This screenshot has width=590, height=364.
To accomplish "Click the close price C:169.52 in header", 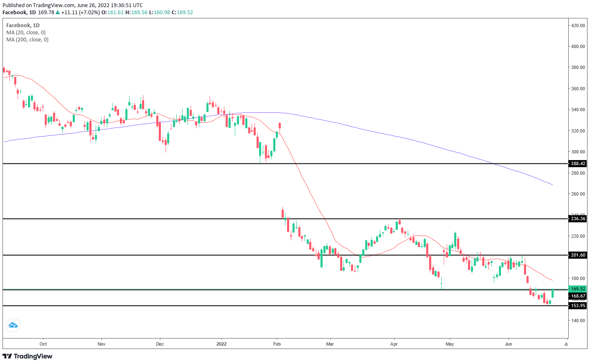I will click(182, 13).
